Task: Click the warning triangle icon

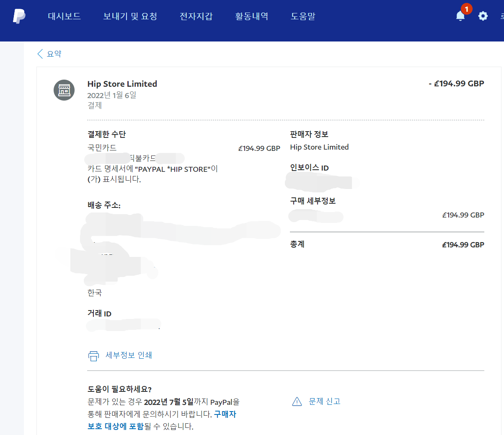Action: point(297,401)
